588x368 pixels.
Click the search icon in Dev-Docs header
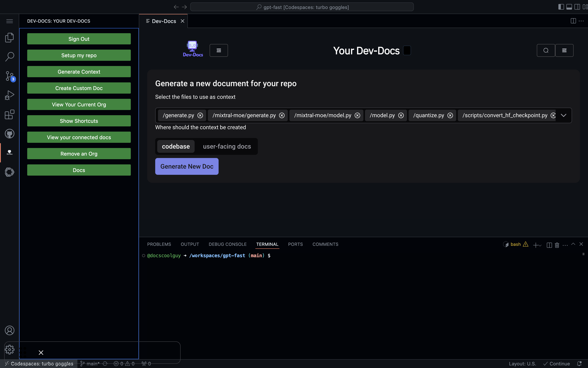pyautogui.click(x=546, y=50)
